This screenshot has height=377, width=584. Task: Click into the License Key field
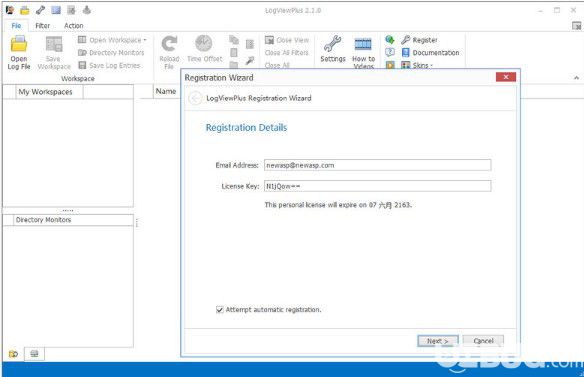point(378,186)
